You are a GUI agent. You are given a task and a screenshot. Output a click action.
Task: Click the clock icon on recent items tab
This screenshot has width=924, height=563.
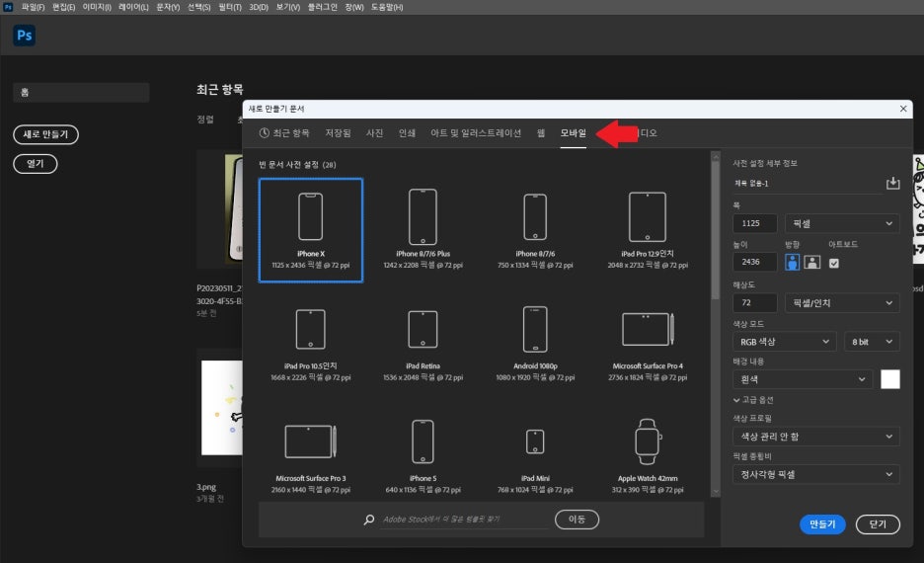(x=264, y=133)
